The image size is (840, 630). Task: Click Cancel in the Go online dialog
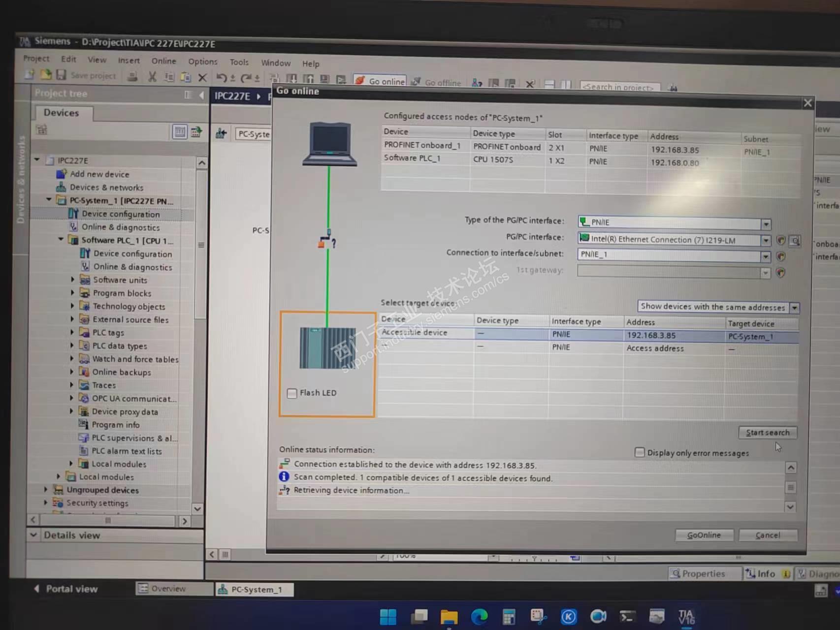click(768, 535)
